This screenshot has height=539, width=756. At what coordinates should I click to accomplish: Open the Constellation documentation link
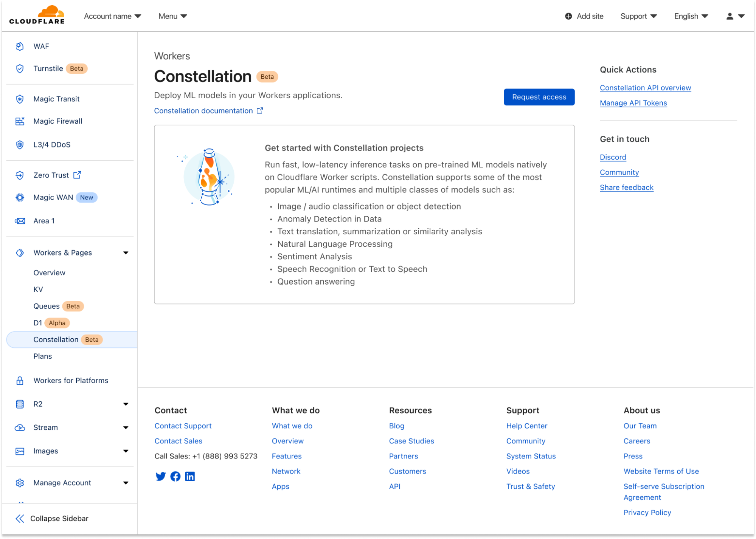[203, 111]
